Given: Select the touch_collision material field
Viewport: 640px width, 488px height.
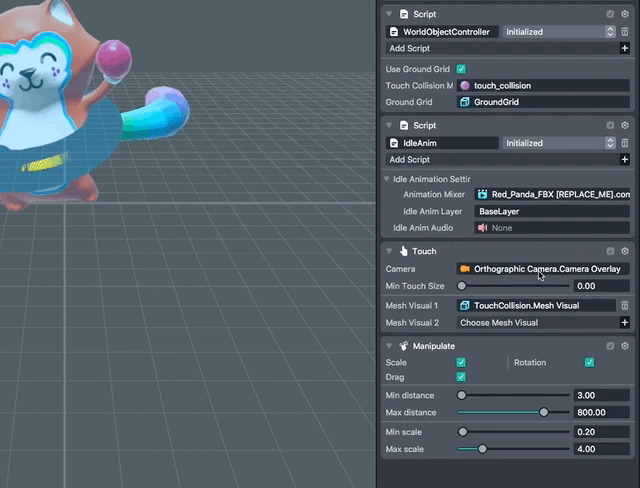Looking at the screenshot, I should click(543, 86).
